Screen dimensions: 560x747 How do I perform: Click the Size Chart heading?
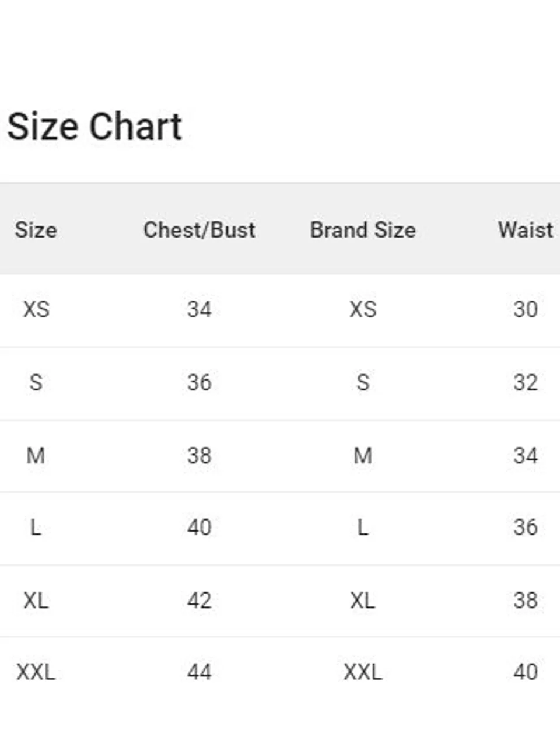point(94,127)
